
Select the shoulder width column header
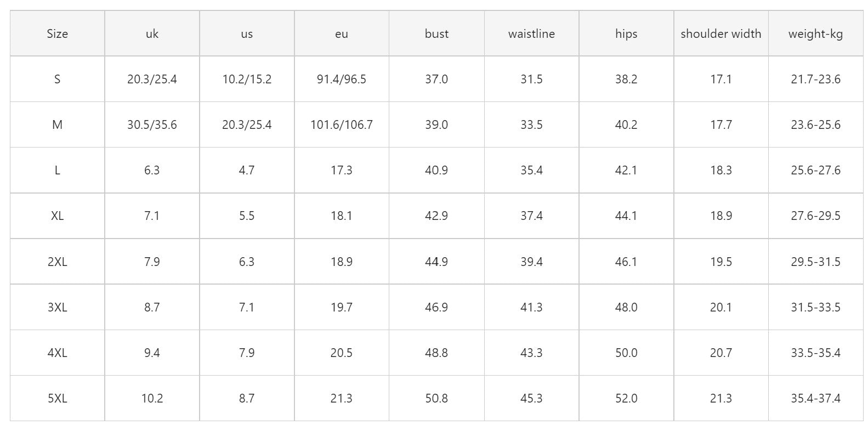point(721,34)
